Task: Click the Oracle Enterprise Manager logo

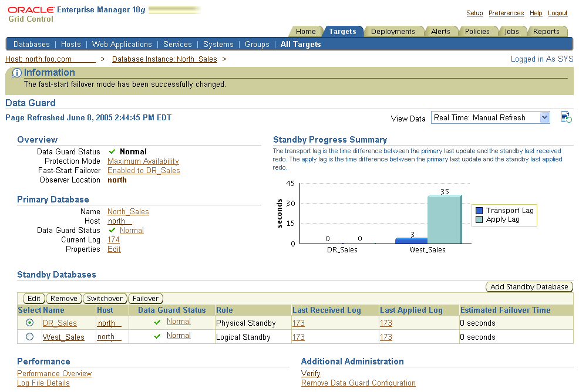Action: 29,9
